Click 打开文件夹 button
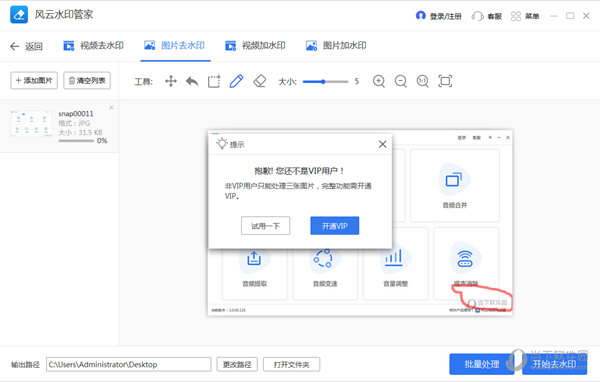600x382 pixels. click(x=292, y=364)
